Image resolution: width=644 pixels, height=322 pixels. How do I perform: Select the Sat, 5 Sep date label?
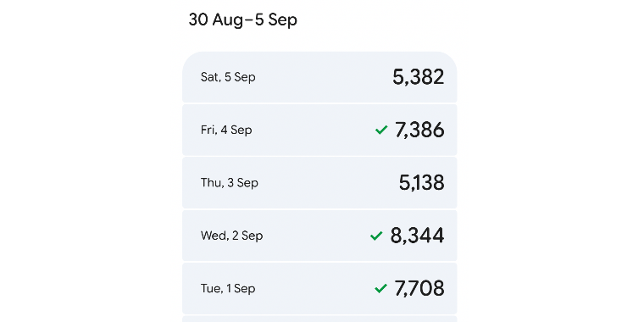228,77
